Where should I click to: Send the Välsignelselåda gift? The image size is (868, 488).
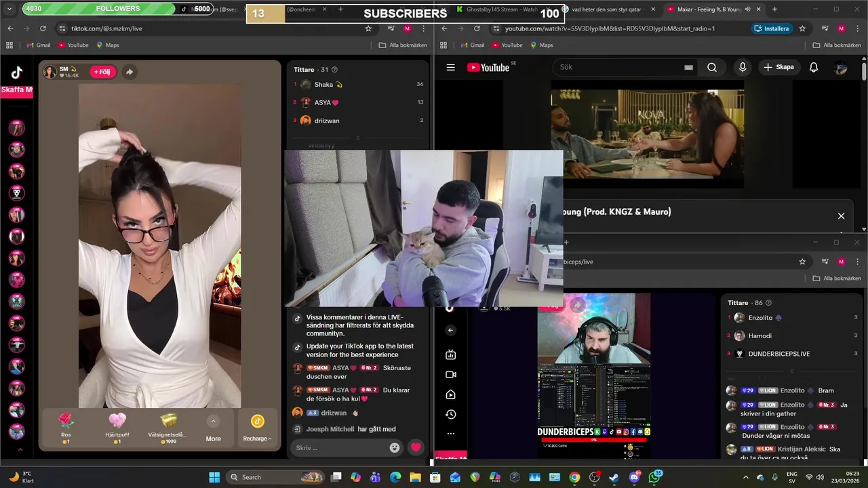167,428
